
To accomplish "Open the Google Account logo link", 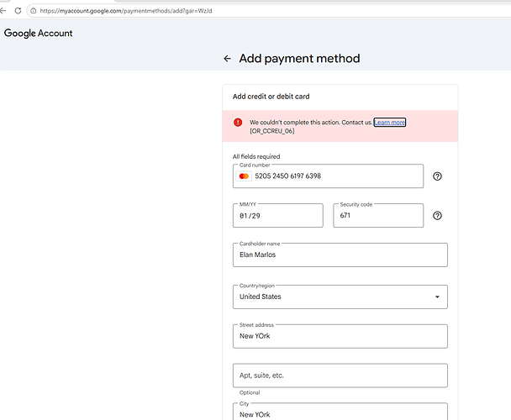I will coord(38,34).
